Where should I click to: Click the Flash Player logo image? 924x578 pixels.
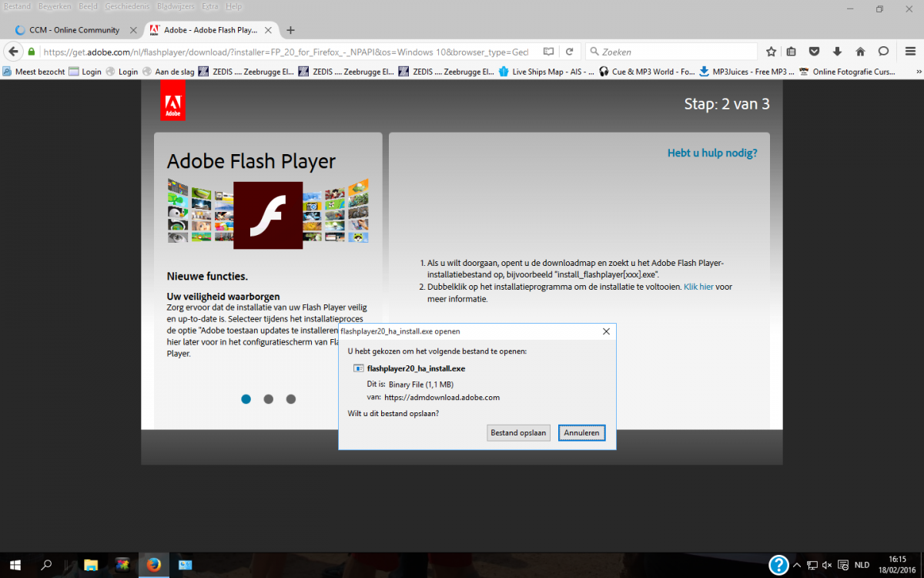[x=268, y=215]
